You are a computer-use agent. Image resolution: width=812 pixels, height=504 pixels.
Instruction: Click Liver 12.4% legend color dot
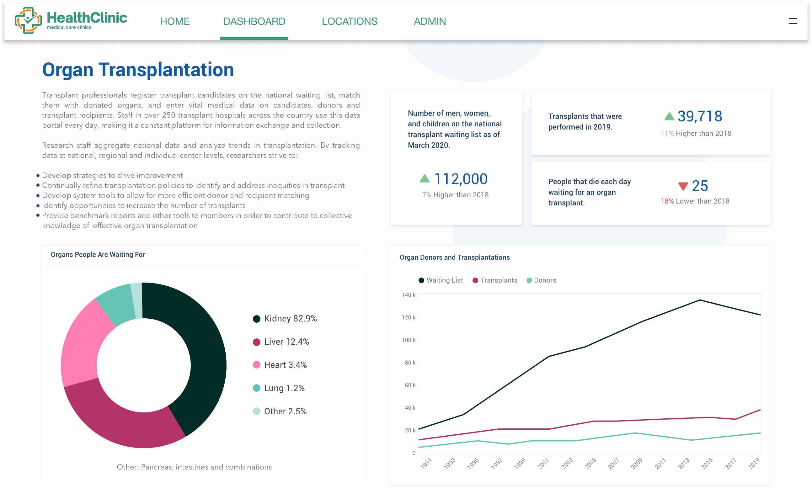[256, 342]
